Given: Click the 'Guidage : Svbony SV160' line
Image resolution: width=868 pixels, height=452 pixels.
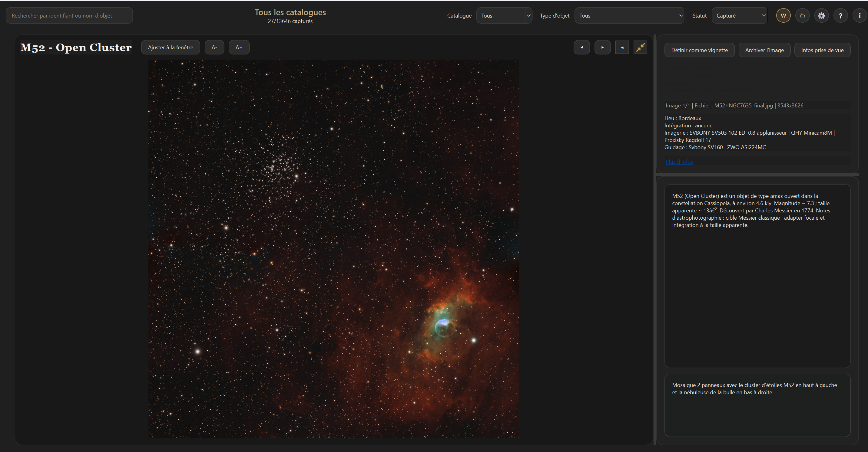Looking at the screenshot, I should pos(715,147).
